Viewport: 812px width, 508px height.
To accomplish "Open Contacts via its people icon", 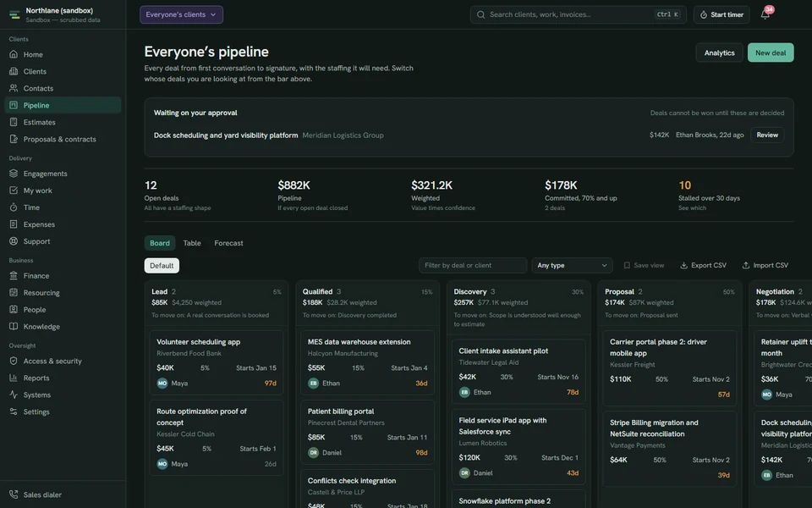I will [14, 88].
